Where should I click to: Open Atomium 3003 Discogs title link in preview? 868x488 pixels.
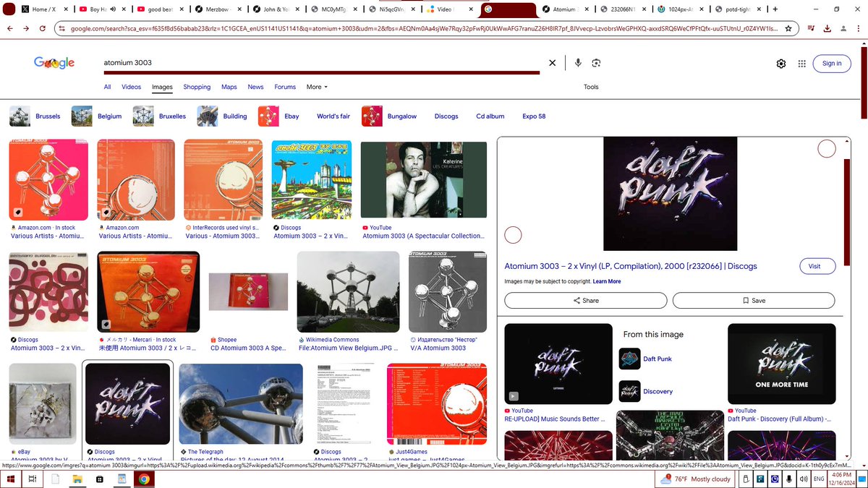coord(631,266)
